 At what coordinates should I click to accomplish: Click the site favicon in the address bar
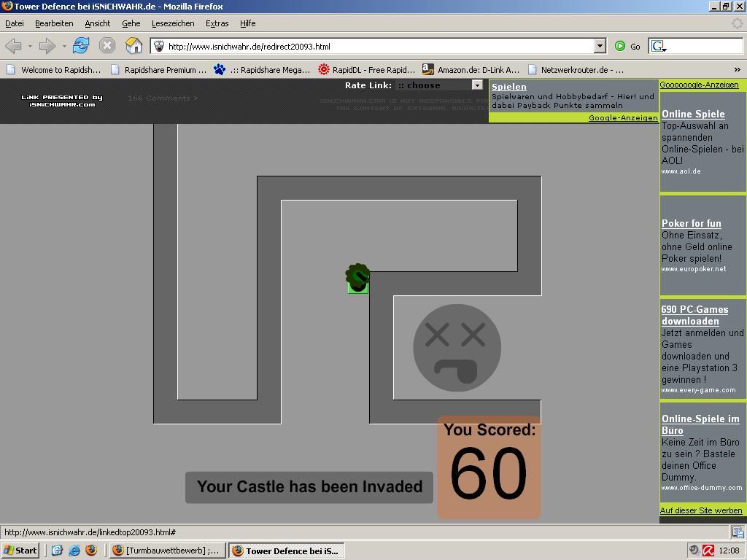(159, 46)
